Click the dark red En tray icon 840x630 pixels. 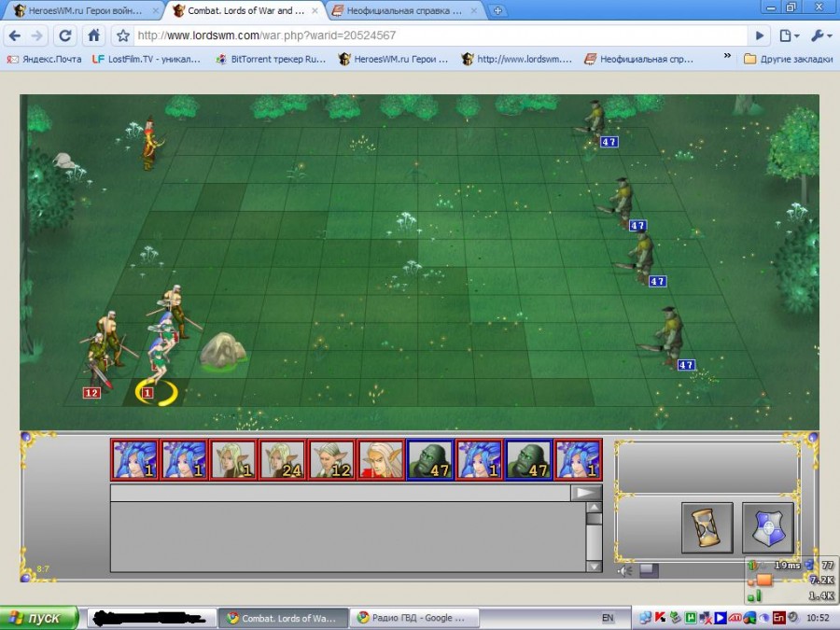(x=778, y=618)
